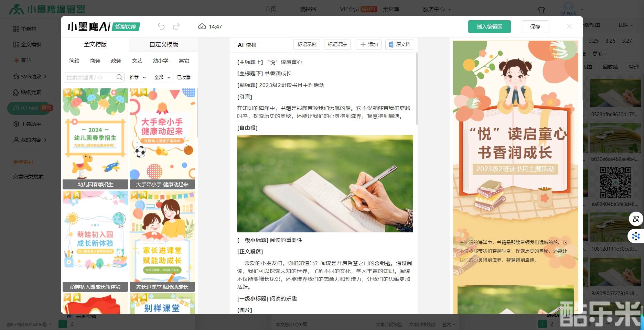Click the 保存 button

coord(535,26)
